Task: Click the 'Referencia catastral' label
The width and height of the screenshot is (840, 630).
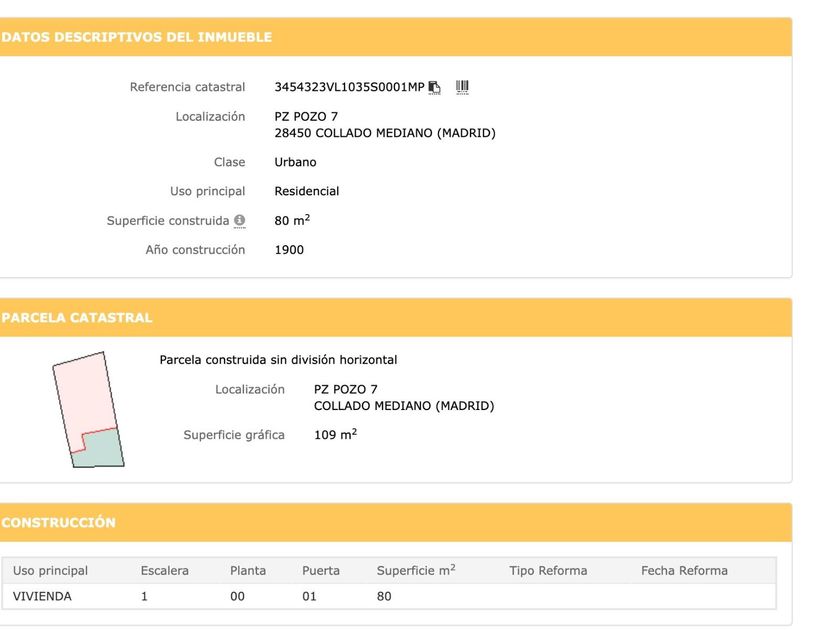Action: click(x=188, y=87)
